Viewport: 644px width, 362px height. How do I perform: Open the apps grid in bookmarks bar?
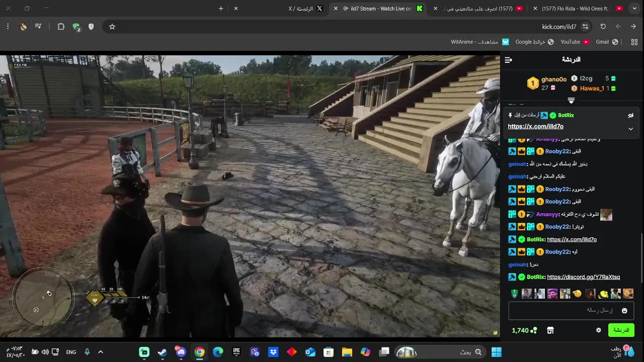(x=633, y=42)
